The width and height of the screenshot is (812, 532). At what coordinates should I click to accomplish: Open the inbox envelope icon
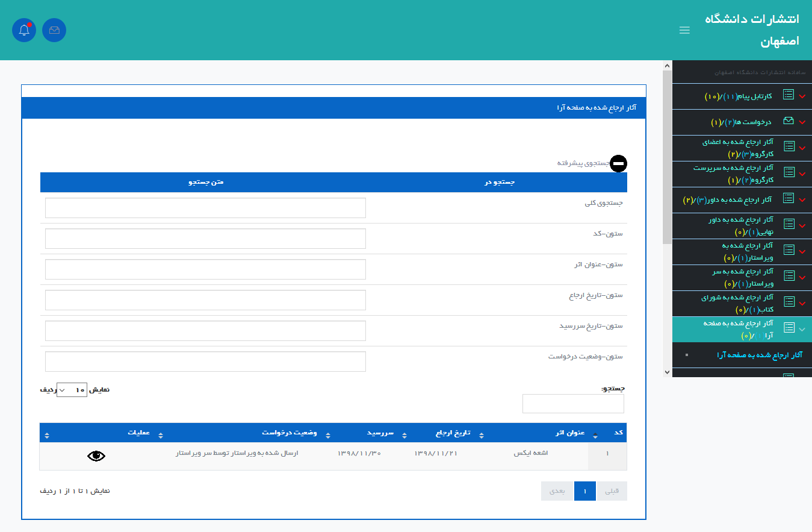coord(54,30)
